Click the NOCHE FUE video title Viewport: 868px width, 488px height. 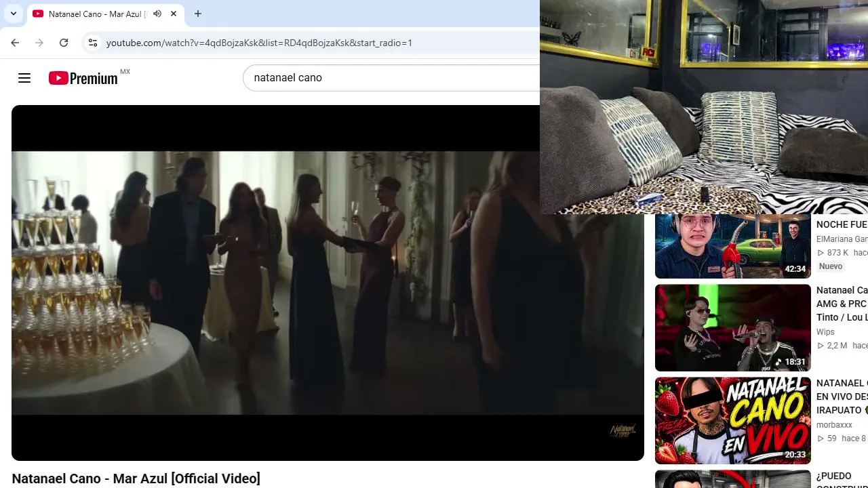pyautogui.click(x=842, y=224)
